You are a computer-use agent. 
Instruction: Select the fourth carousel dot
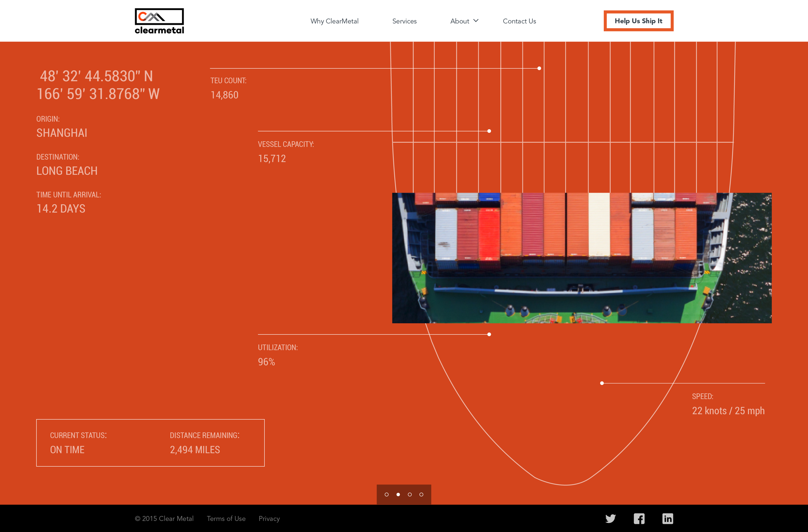click(421, 494)
